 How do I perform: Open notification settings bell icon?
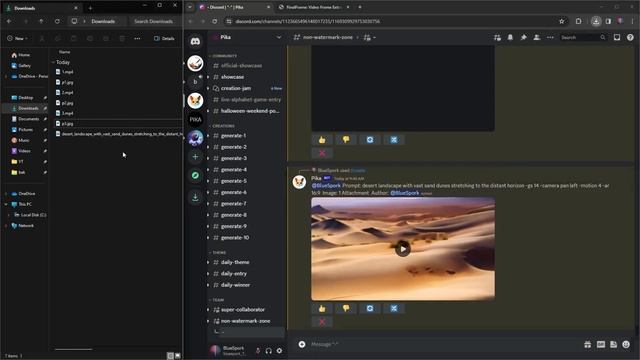tap(510, 38)
